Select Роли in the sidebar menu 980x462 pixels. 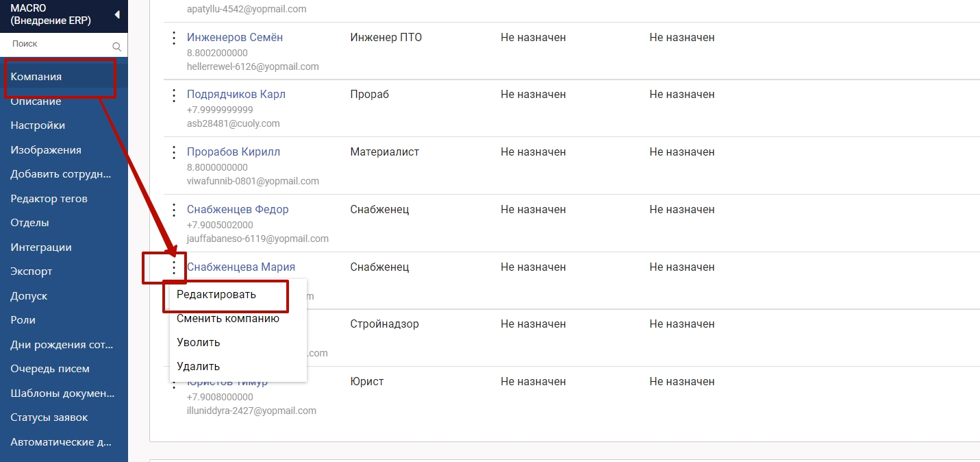[23, 320]
